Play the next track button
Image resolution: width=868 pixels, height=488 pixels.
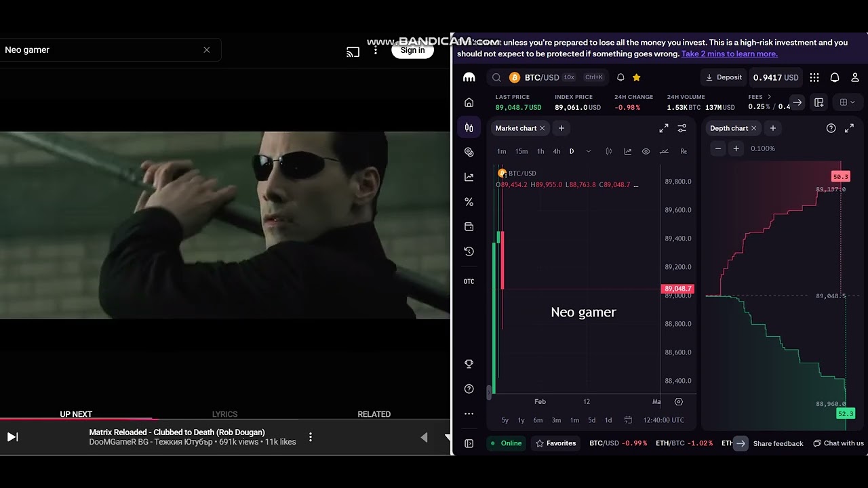pos(12,437)
